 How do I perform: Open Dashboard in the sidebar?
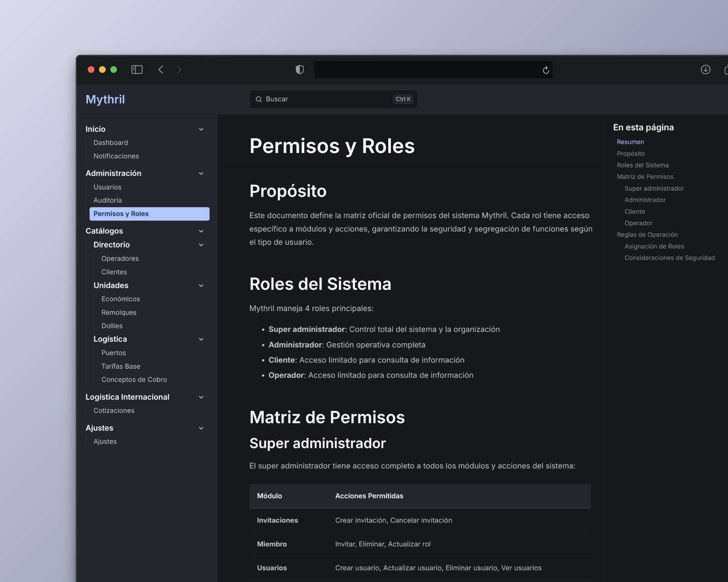[111, 143]
